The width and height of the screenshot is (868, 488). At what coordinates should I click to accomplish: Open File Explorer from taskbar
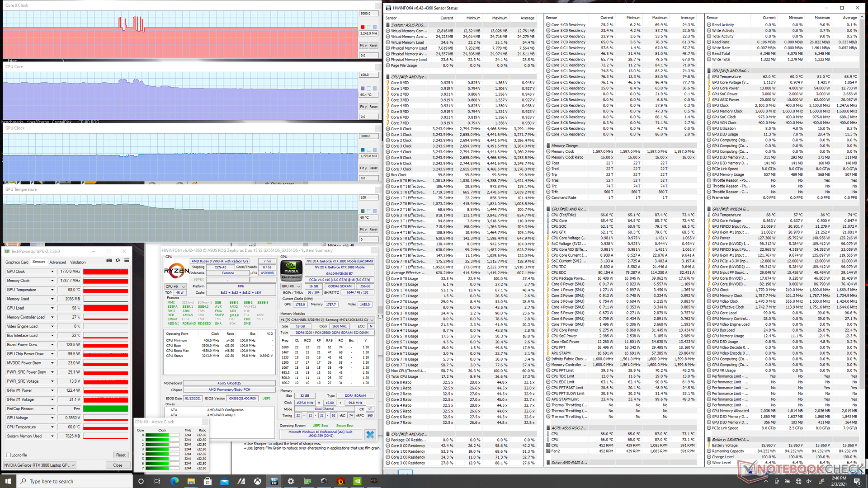point(191,481)
